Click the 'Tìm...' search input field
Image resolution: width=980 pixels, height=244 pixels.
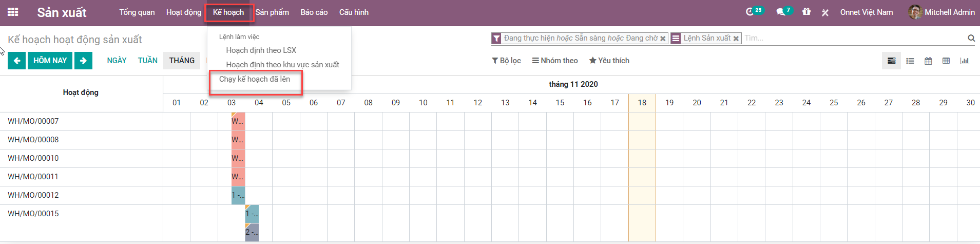852,38
